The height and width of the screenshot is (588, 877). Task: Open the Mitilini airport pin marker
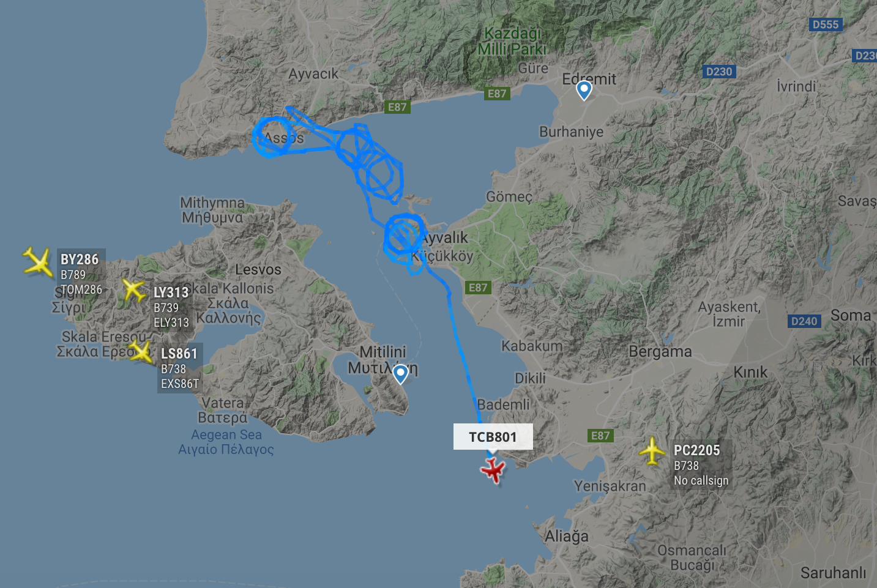coord(400,374)
